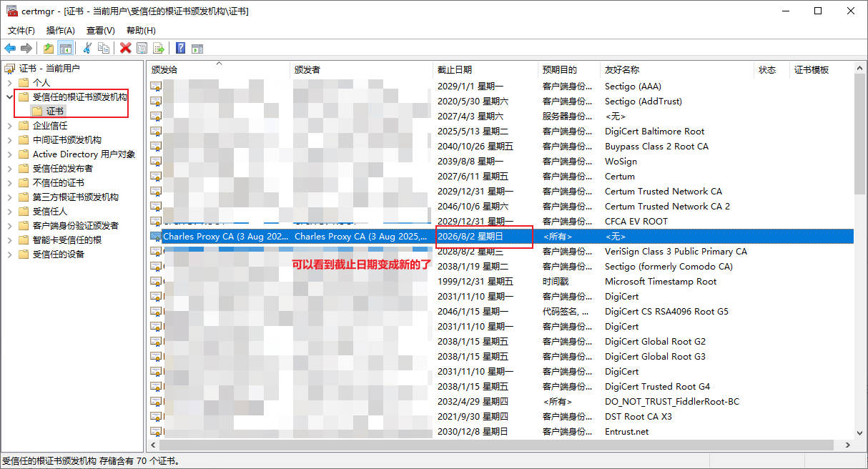This screenshot has width=868, height=469.
Task: Open the 查看(V) menu
Action: [x=101, y=31]
